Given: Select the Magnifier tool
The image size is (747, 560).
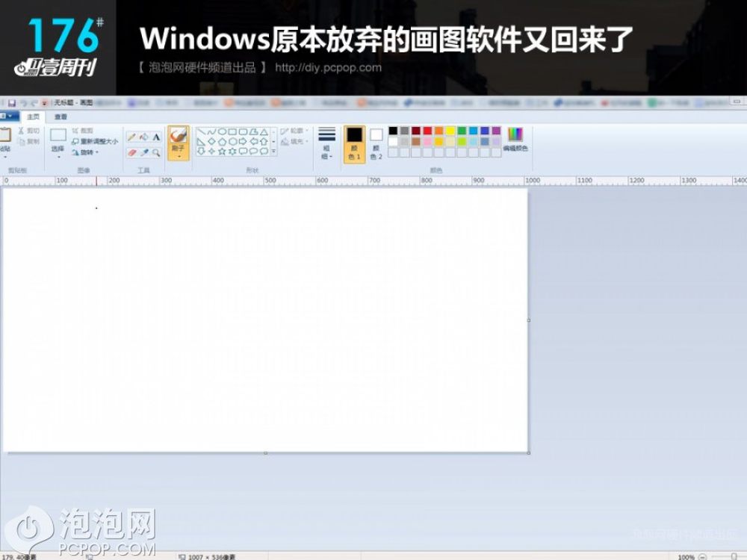Looking at the screenshot, I should point(156,152).
